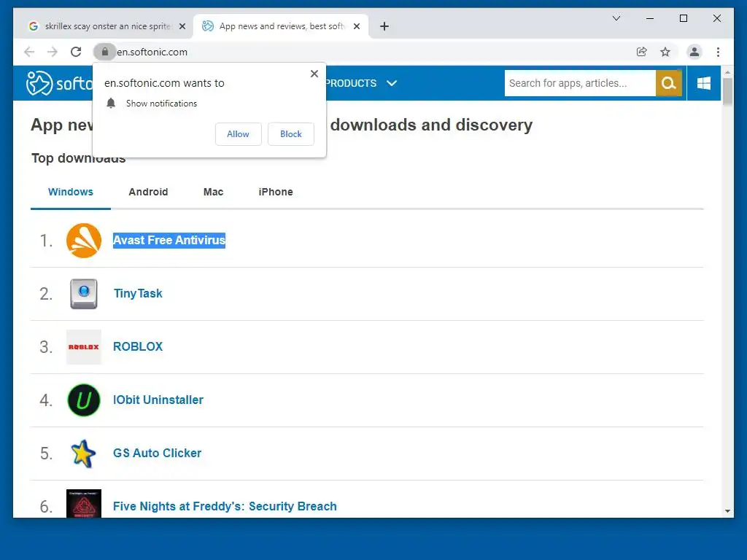Dismiss the notification permission popup
The height and width of the screenshot is (560, 747).
(x=314, y=74)
